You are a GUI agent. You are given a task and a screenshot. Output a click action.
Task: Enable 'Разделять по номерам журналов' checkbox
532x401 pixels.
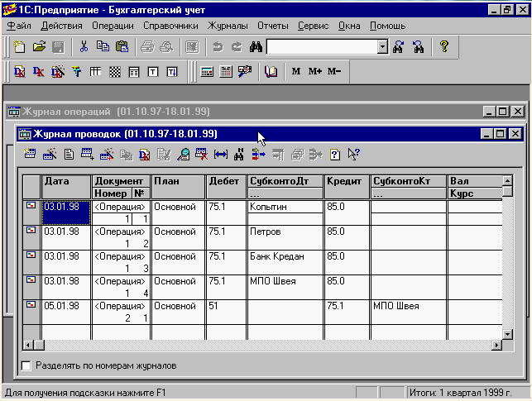(26, 365)
